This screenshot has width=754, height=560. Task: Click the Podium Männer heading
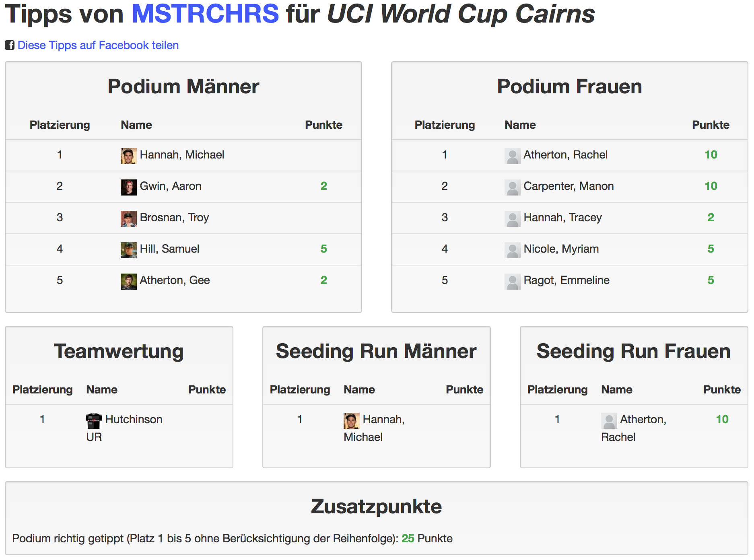183,86
